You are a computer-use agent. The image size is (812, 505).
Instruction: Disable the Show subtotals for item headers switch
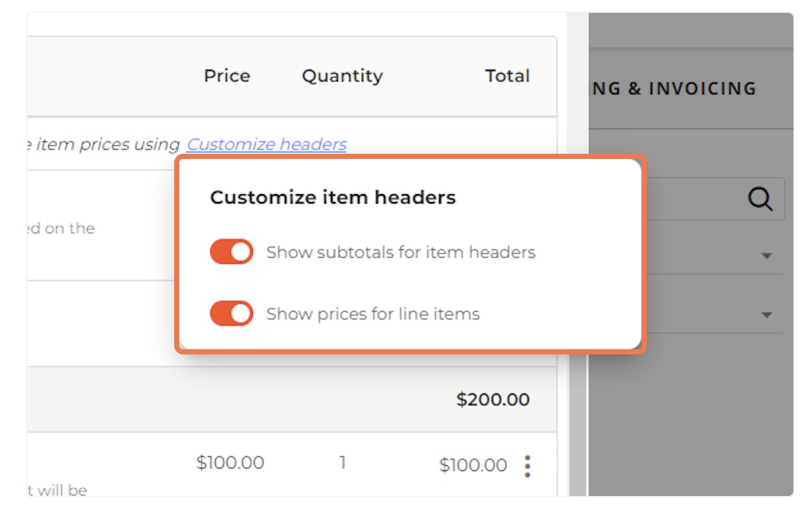tap(232, 252)
